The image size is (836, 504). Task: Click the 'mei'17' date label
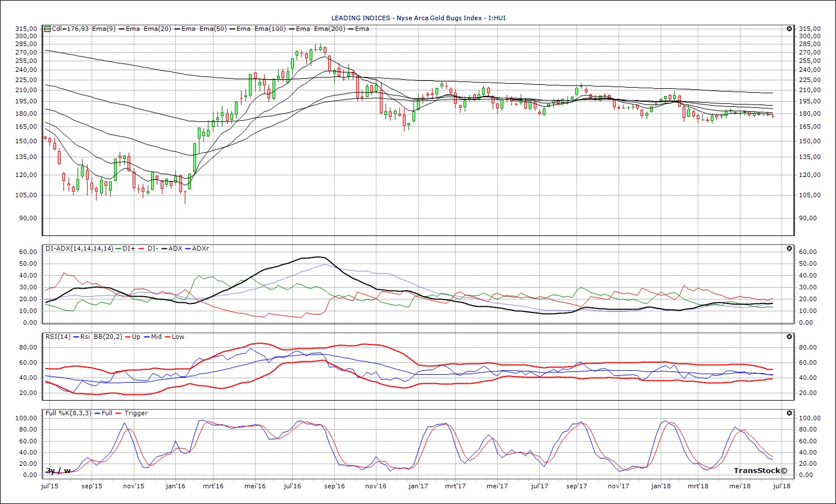pos(497,486)
